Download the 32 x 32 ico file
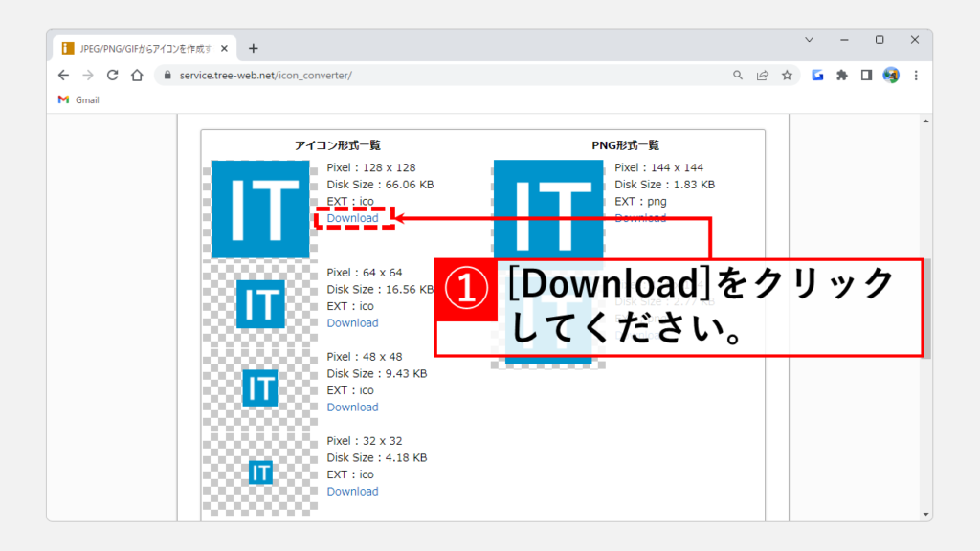This screenshot has height=551, width=980. click(352, 492)
